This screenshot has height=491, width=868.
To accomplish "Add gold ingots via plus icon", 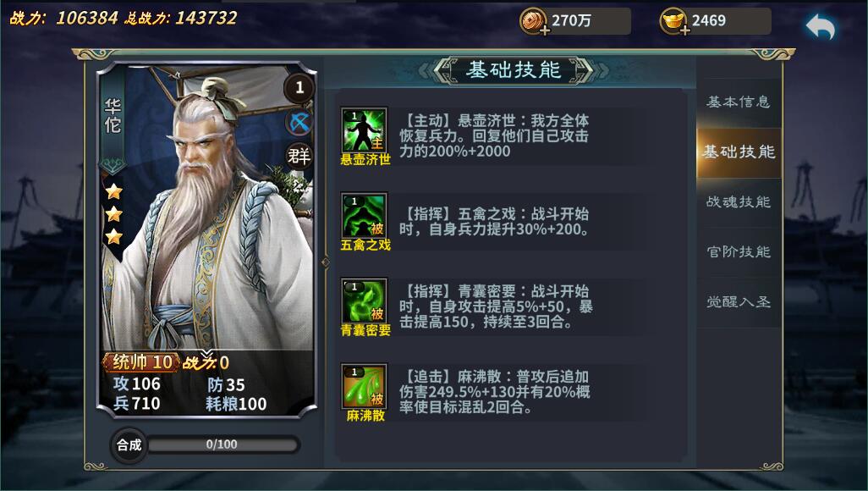I will pyautogui.click(x=684, y=30).
